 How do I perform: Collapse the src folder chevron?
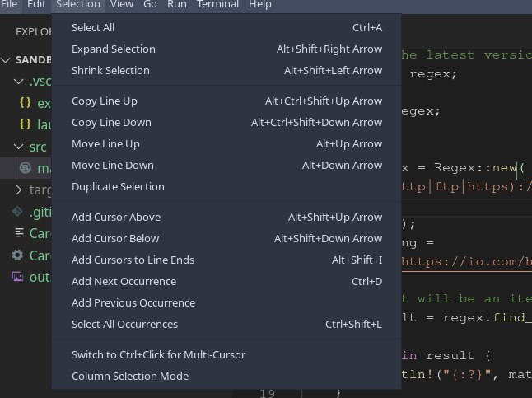18,147
